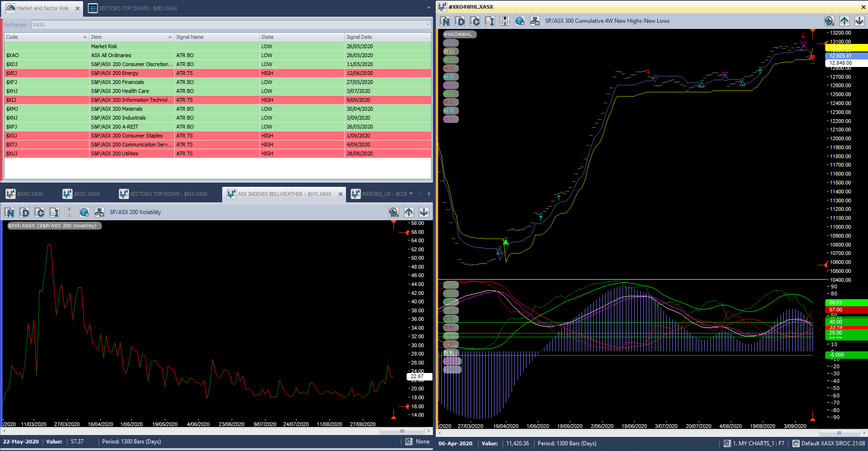Click the hierarchy diagram icon in Volatility toolbar
Screen dimensions: 868x451
pyautogui.click(x=99, y=212)
